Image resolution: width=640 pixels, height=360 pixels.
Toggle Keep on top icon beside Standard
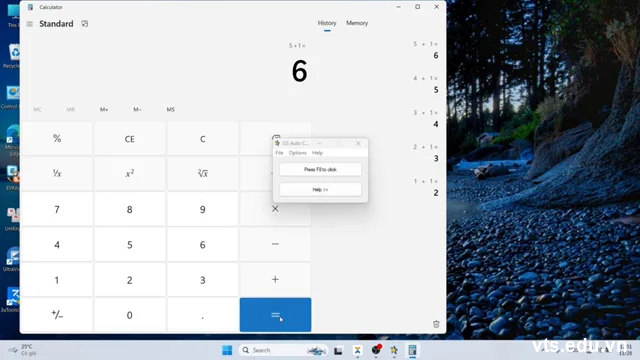click(84, 24)
